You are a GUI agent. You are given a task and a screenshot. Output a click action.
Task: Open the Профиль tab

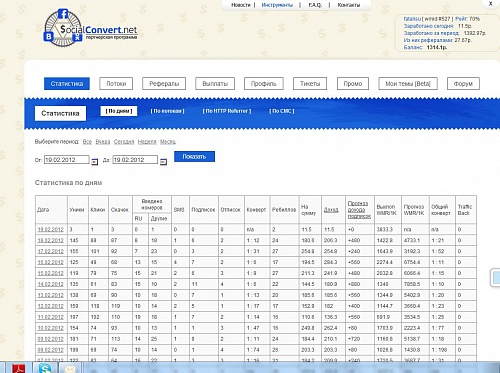tap(264, 84)
